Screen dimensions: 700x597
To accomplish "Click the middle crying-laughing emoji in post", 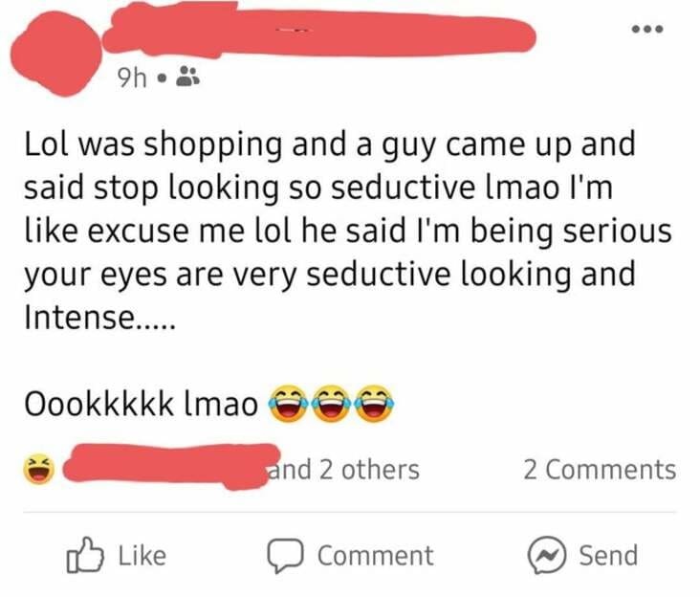I will pos(331,404).
